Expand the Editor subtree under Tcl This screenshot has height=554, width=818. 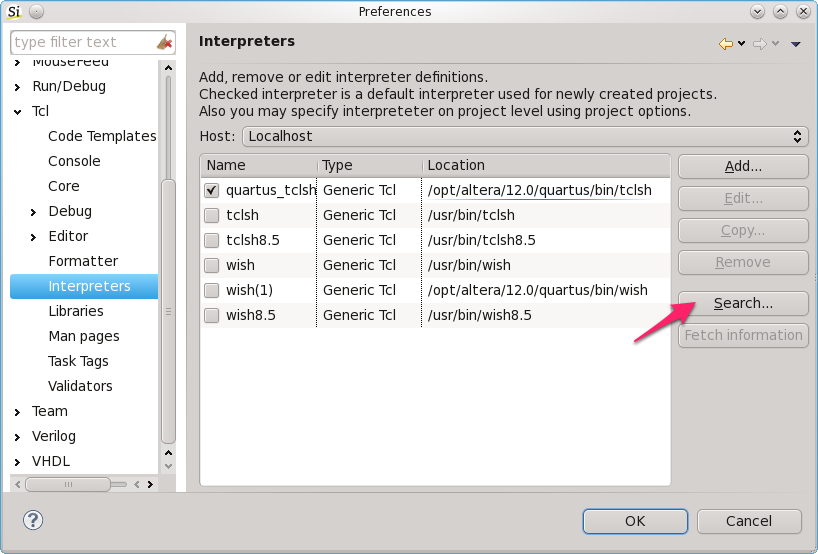click(x=34, y=237)
